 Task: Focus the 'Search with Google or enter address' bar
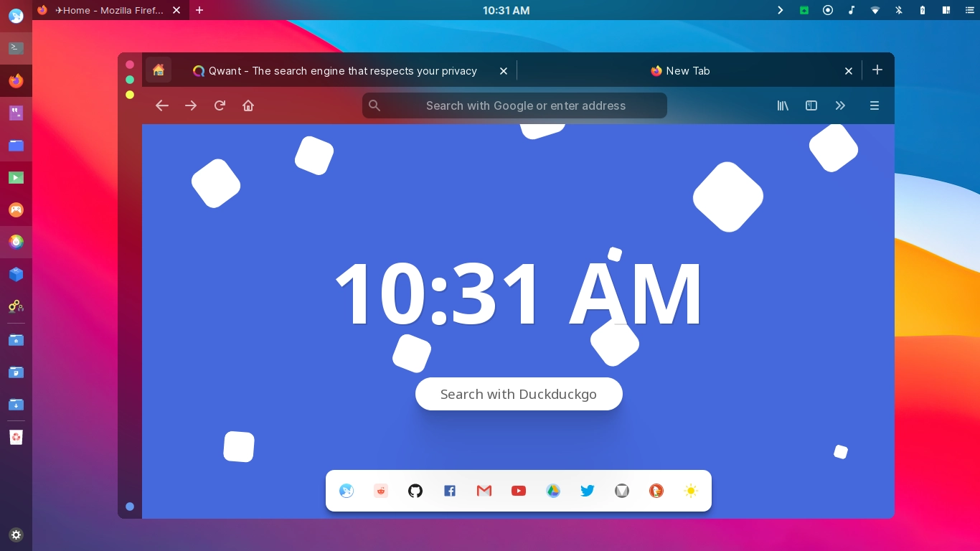click(514, 105)
